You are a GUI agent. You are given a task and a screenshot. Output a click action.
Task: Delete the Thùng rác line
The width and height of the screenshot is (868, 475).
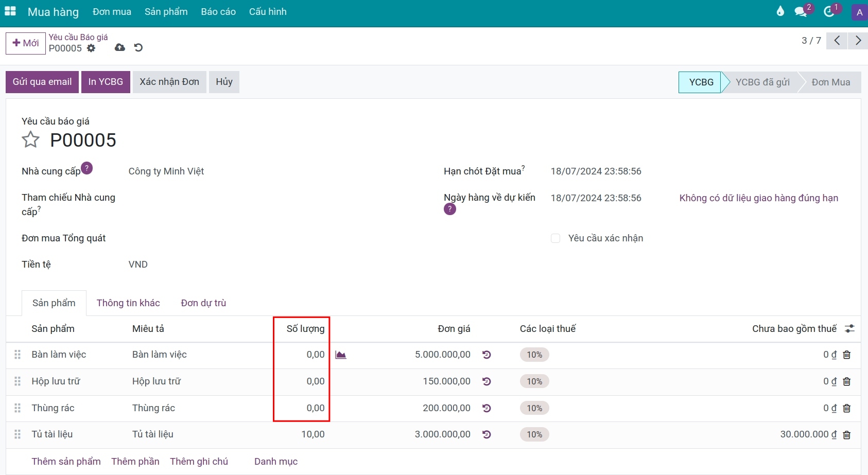847,408
